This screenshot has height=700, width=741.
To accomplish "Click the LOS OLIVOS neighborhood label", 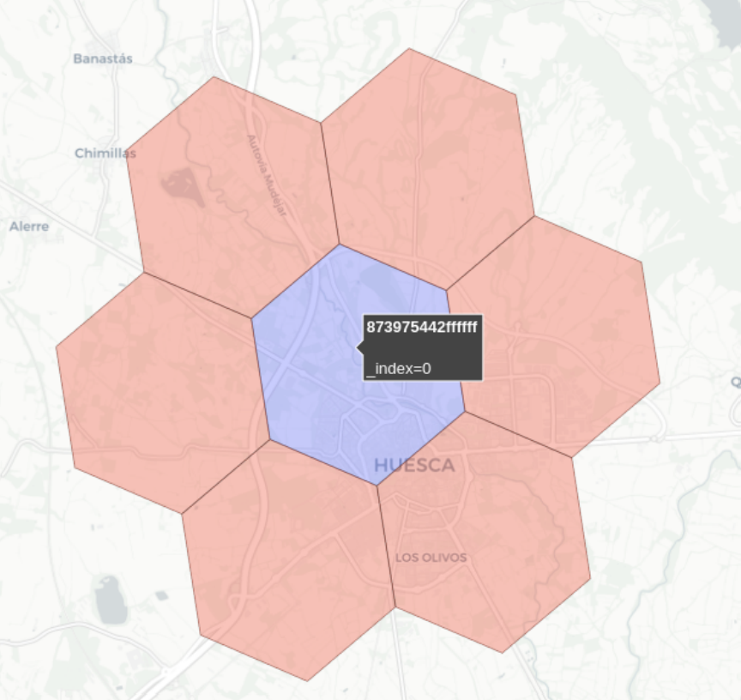I will pyautogui.click(x=431, y=558).
